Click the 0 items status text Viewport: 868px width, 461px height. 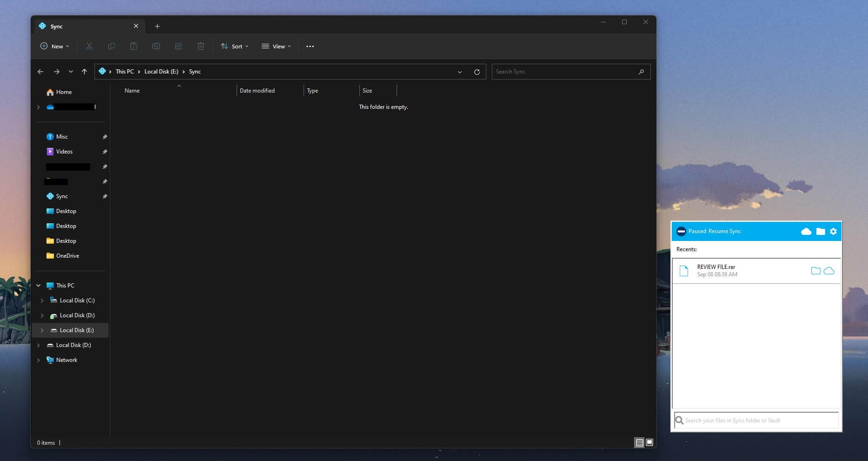[x=46, y=443]
